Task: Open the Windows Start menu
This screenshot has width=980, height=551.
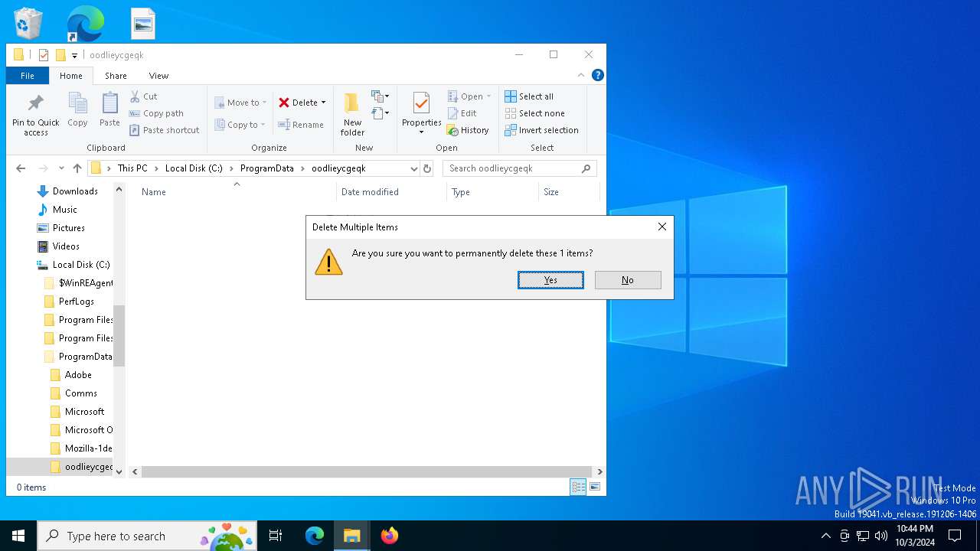Action: (x=18, y=536)
